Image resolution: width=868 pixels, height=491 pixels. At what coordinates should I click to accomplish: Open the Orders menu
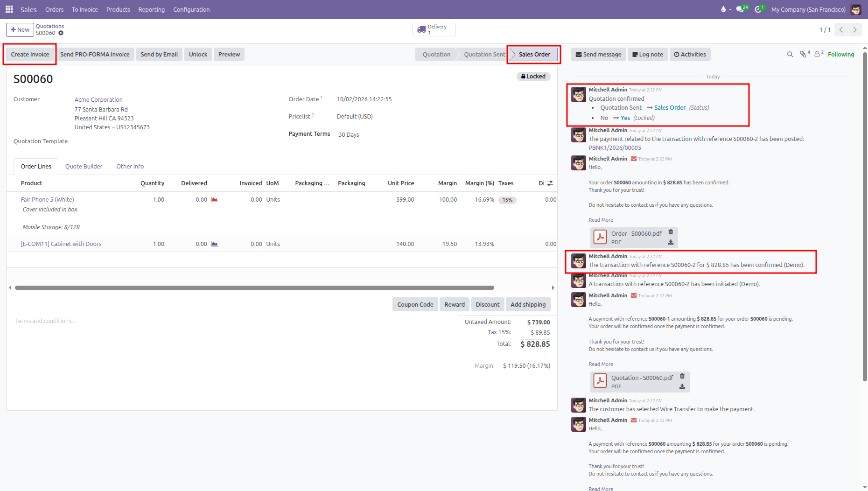pos(54,9)
